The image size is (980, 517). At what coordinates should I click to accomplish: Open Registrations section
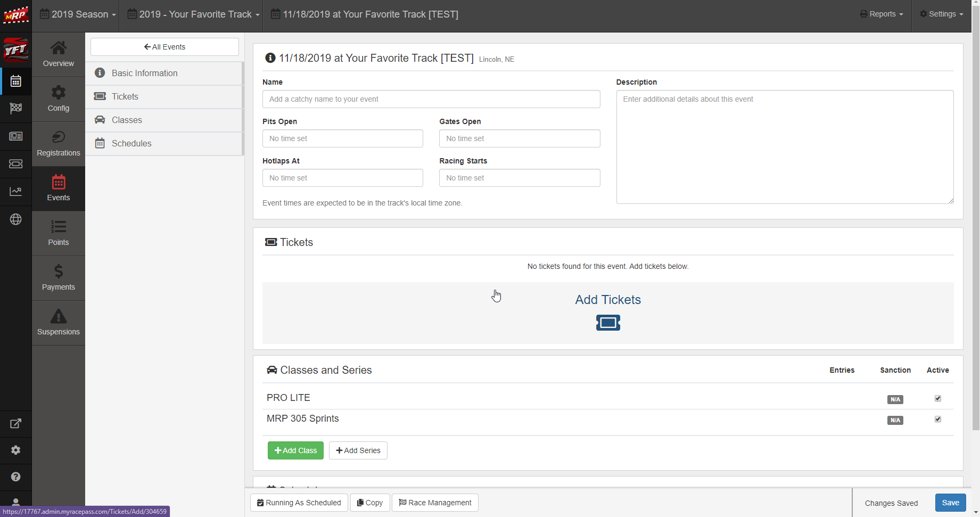coord(59,144)
